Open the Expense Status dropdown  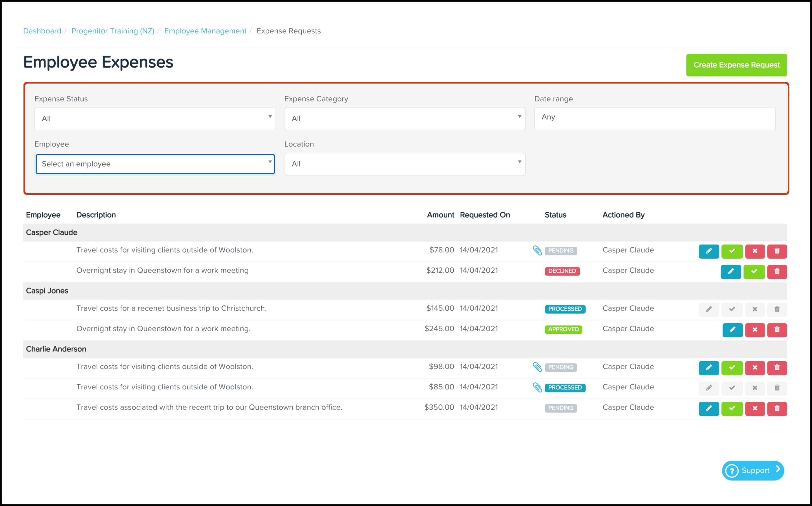pos(155,119)
